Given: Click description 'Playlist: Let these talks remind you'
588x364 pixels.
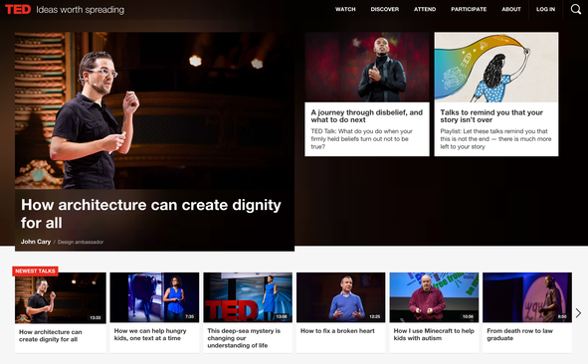Looking at the screenshot, I should coord(495,138).
